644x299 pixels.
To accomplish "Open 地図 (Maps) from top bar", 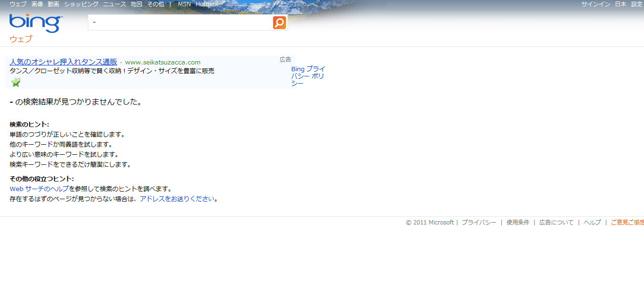I will (x=137, y=4).
